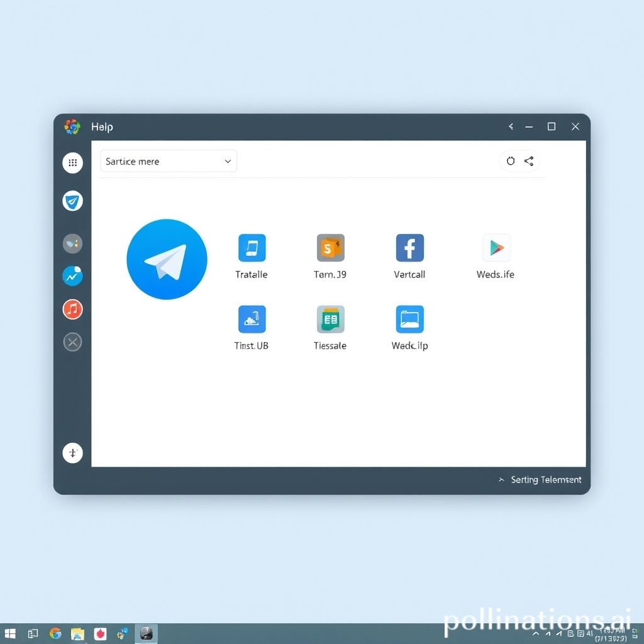This screenshot has width=644, height=644.
Task: Open File Explorer from the taskbar
Action: [77, 634]
